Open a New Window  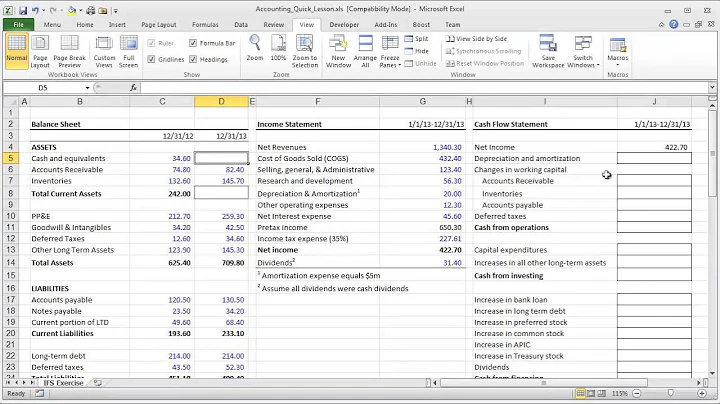pyautogui.click(x=338, y=51)
